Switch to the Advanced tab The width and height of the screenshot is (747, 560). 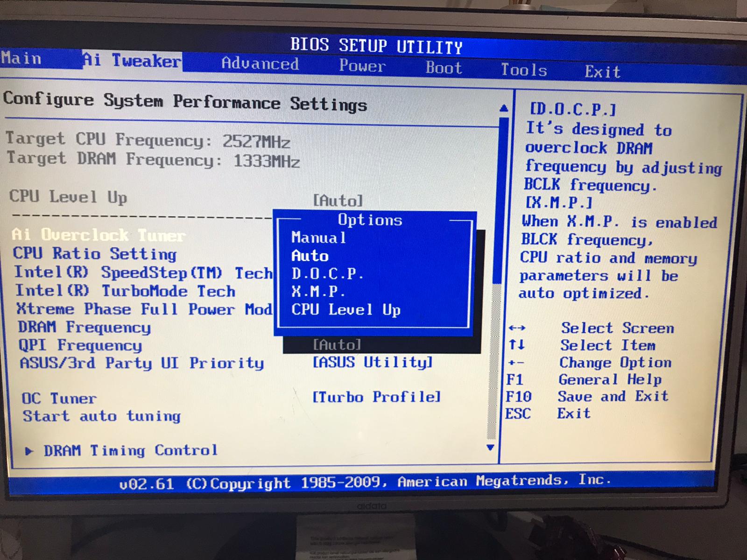pyautogui.click(x=260, y=63)
